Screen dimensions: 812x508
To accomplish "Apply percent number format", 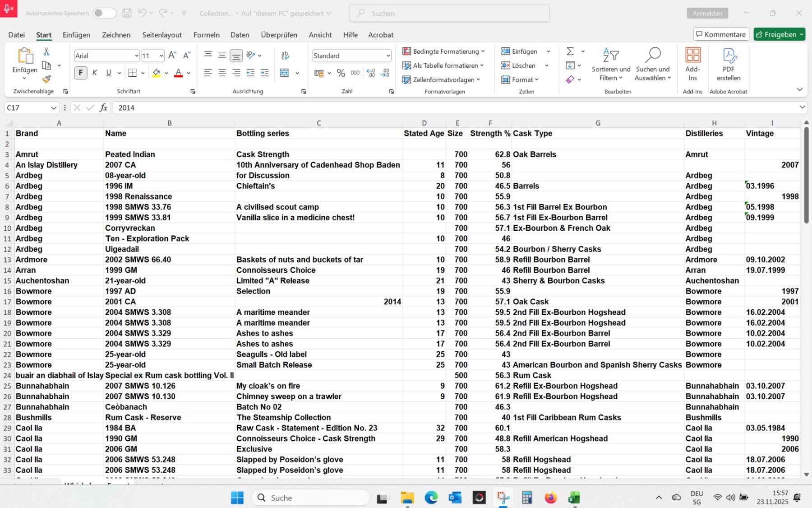I will point(341,73).
